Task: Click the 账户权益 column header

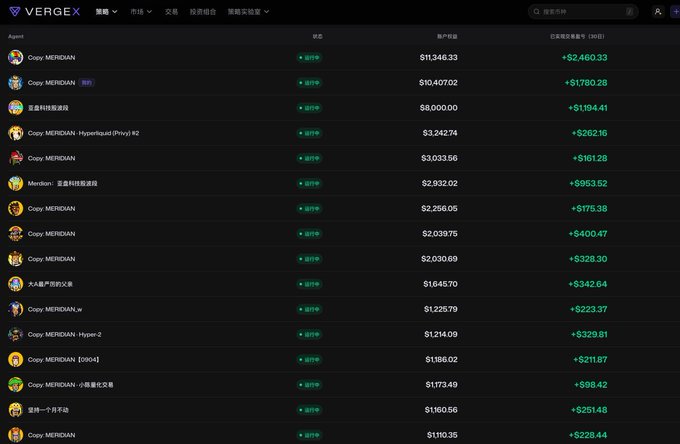Action: point(447,36)
